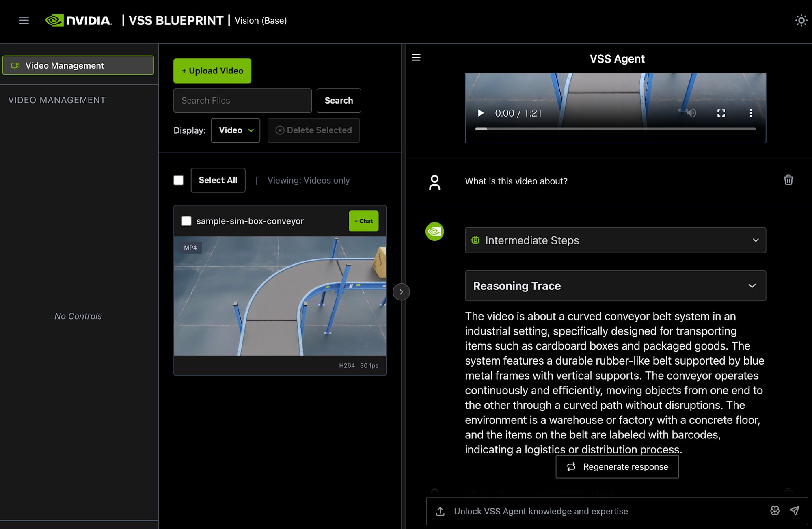Click the upload file icon in chat input

click(440, 511)
